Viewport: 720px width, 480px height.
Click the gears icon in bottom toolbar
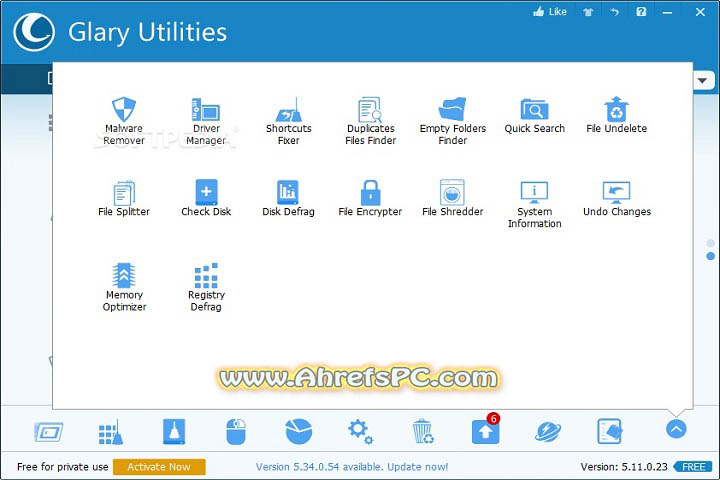tap(360, 432)
